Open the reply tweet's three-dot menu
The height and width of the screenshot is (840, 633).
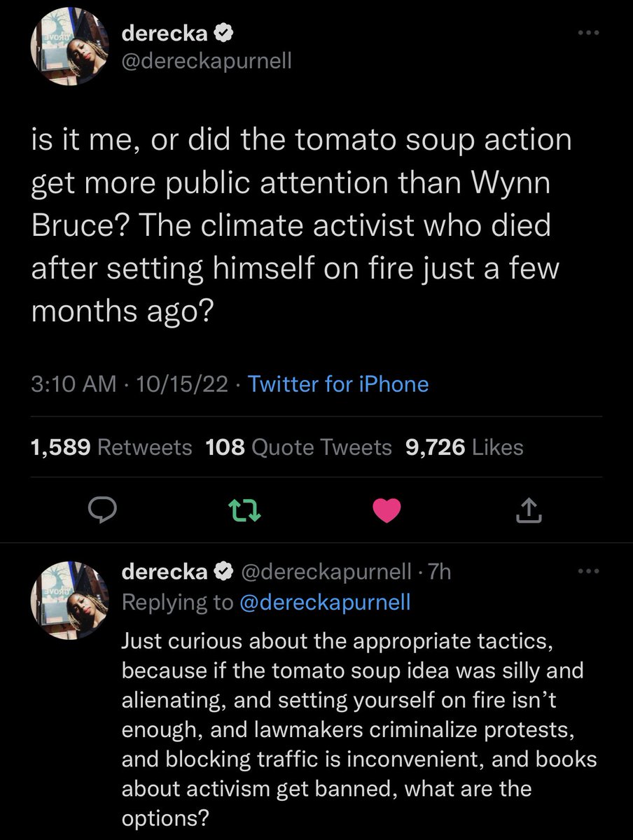point(588,572)
